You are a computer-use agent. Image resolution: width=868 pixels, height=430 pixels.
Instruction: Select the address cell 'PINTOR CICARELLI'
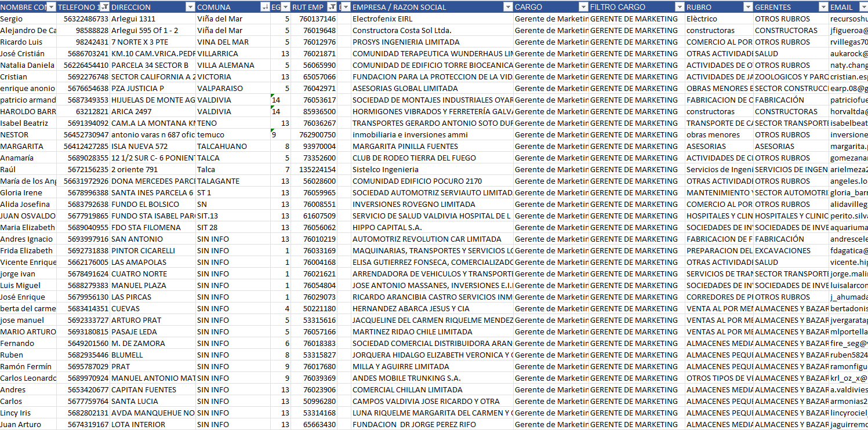pos(153,250)
